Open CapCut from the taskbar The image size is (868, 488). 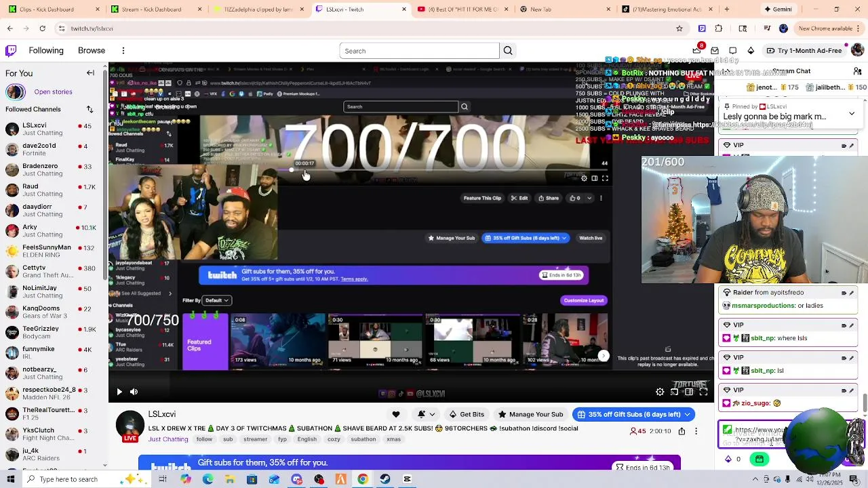tap(407, 479)
